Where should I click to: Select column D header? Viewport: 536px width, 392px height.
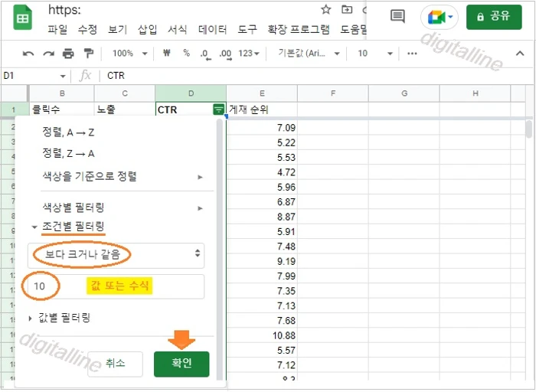191,93
